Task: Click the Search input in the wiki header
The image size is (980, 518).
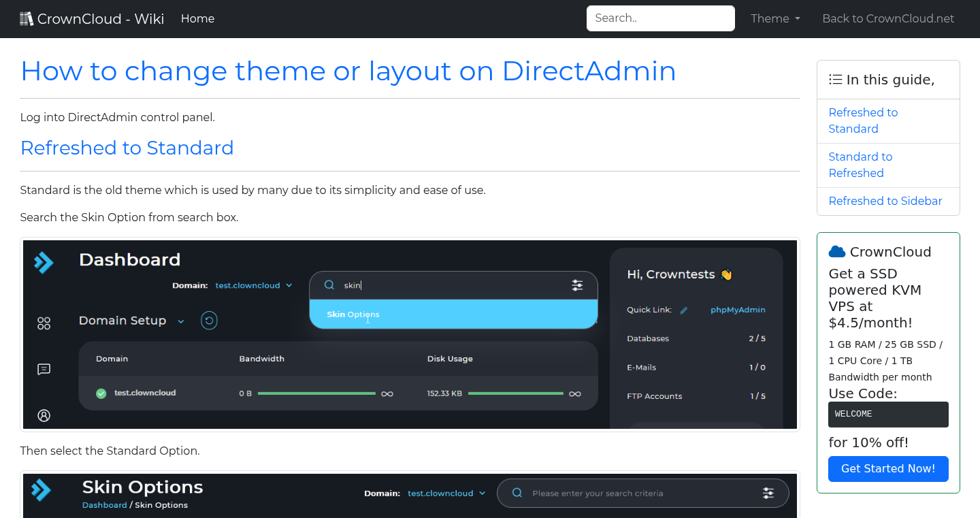Action: pos(659,18)
